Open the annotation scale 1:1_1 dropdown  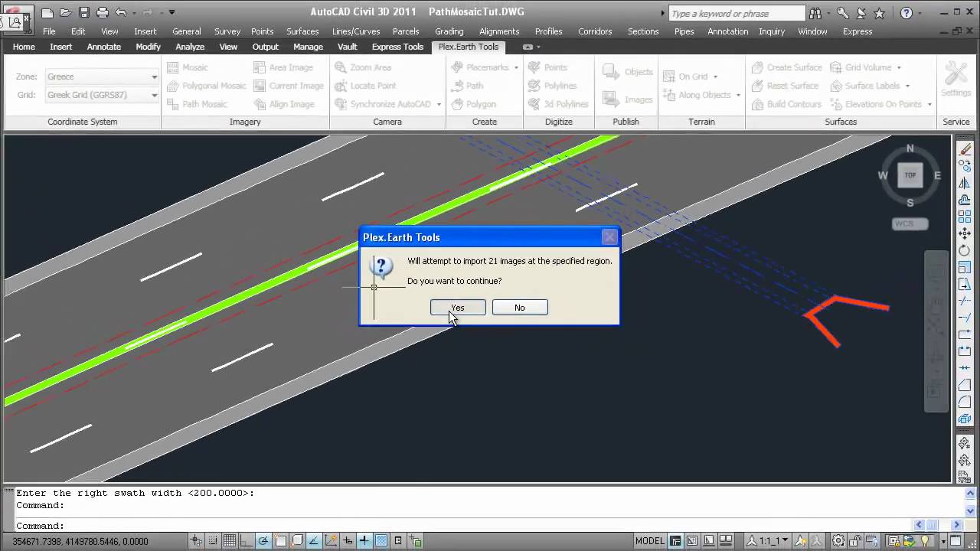click(768, 541)
